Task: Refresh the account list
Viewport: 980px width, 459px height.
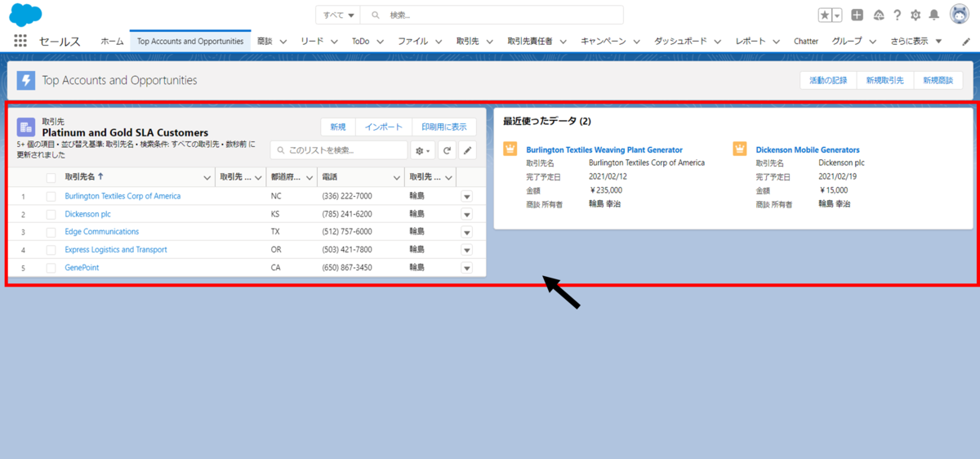Action: 447,150
